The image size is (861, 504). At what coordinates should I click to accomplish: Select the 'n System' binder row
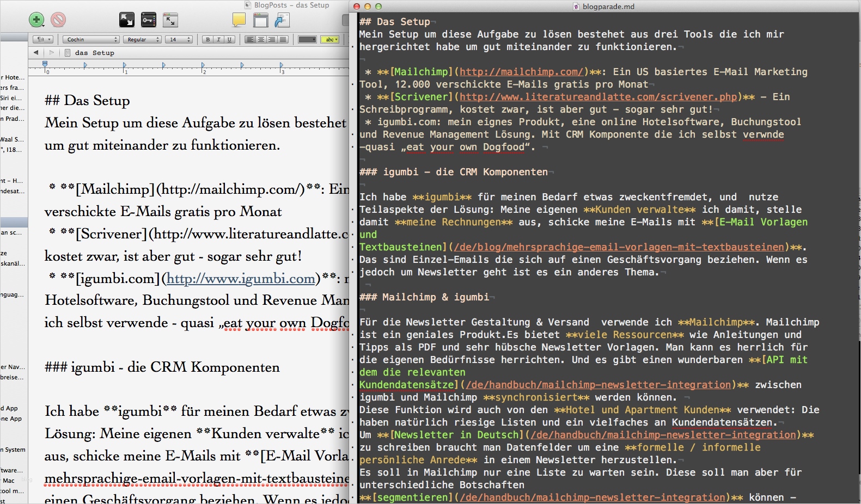pyautogui.click(x=13, y=450)
